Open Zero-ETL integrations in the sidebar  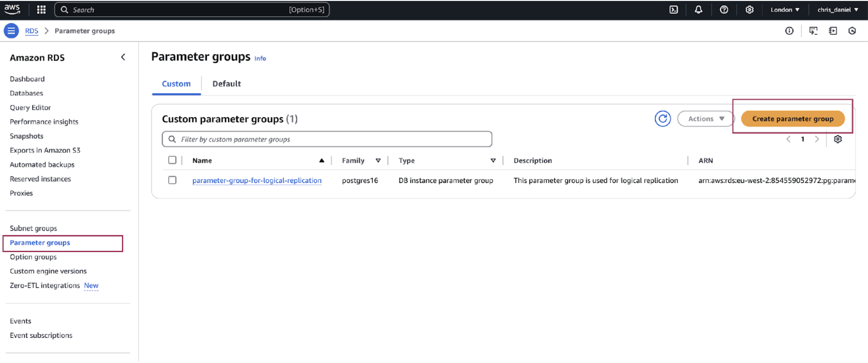[44, 285]
